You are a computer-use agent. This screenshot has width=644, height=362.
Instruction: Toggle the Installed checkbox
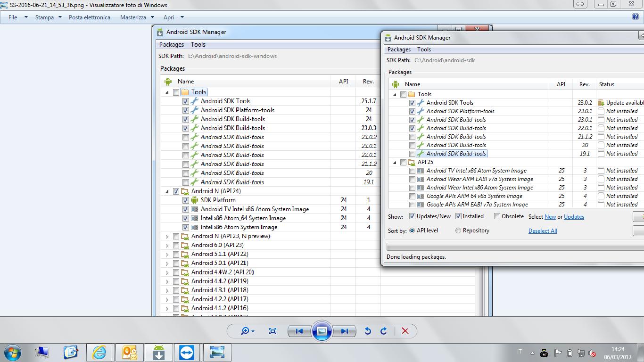(x=458, y=216)
